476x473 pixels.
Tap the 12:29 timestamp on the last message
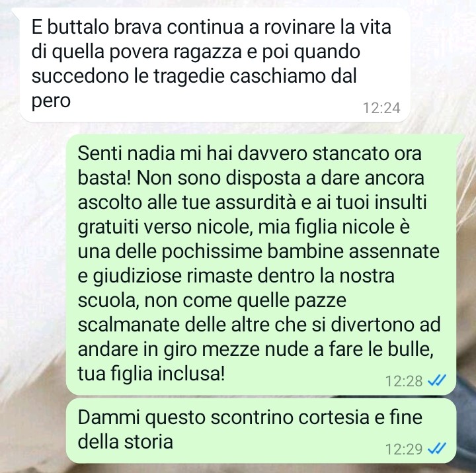point(404,449)
